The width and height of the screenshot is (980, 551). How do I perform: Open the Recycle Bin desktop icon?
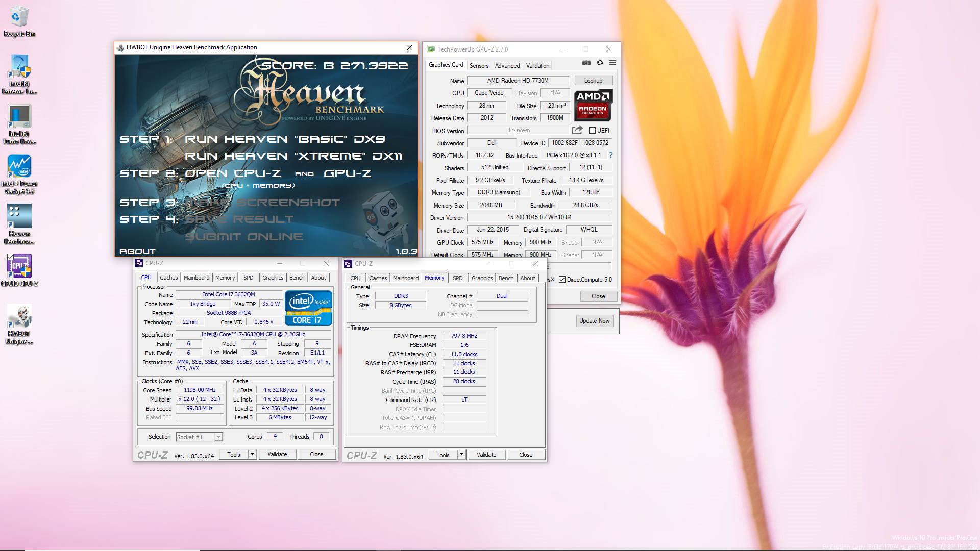[19, 21]
